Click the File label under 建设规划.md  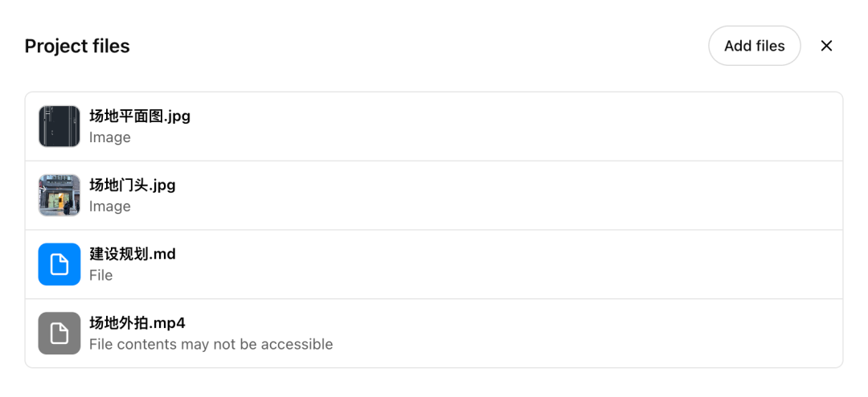101,276
